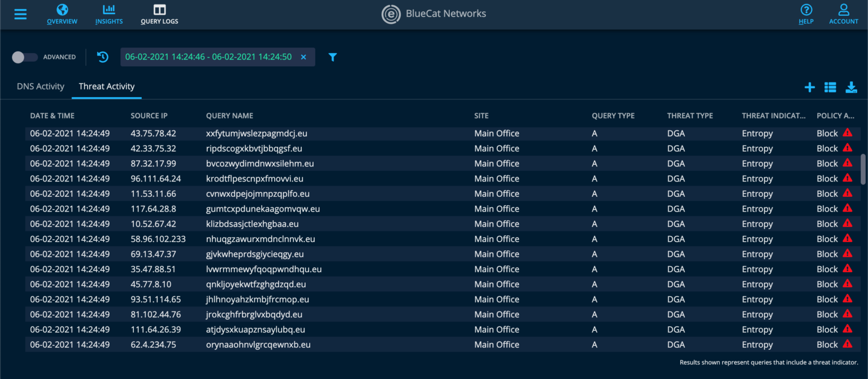Open the filter funnel icon
This screenshot has height=379, width=868.
332,57
